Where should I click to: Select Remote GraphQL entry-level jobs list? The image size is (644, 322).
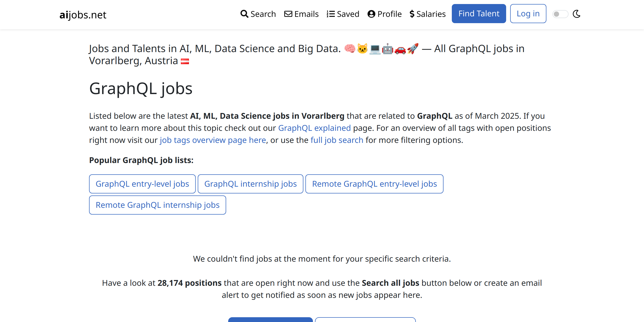point(374,184)
